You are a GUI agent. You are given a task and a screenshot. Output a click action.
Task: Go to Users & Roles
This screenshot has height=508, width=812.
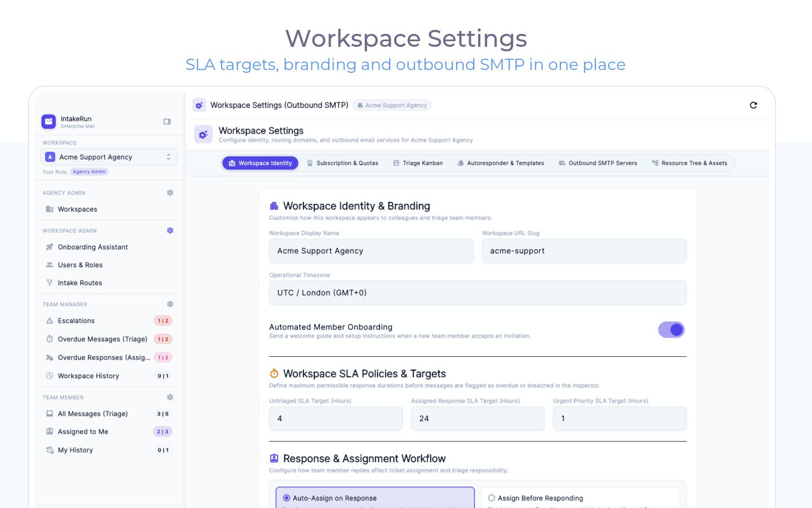109,265
